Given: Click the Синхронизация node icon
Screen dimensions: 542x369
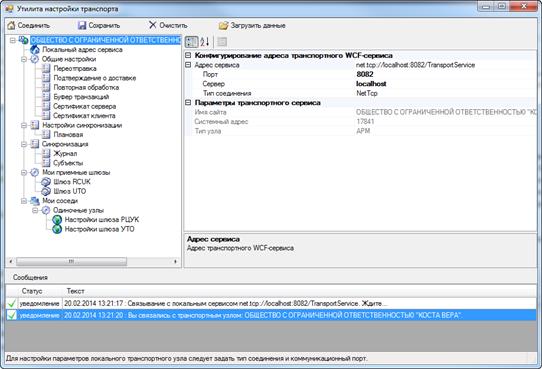Looking at the screenshot, I should pyautogui.click(x=35, y=144).
